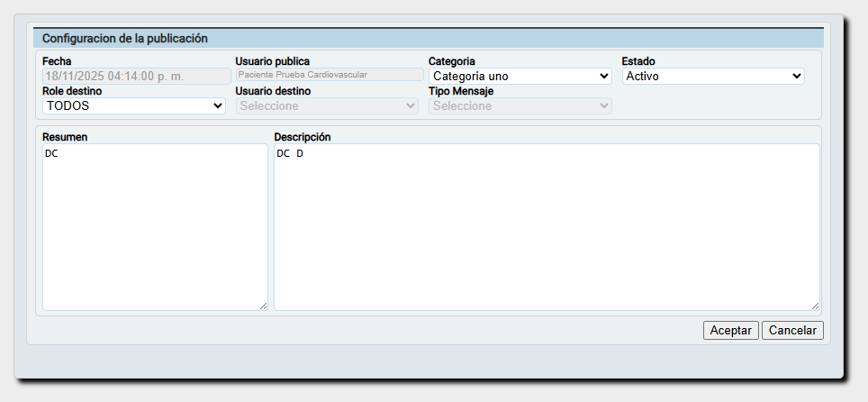Click the Resumen text area resize handle

click(x=263, y=306)
